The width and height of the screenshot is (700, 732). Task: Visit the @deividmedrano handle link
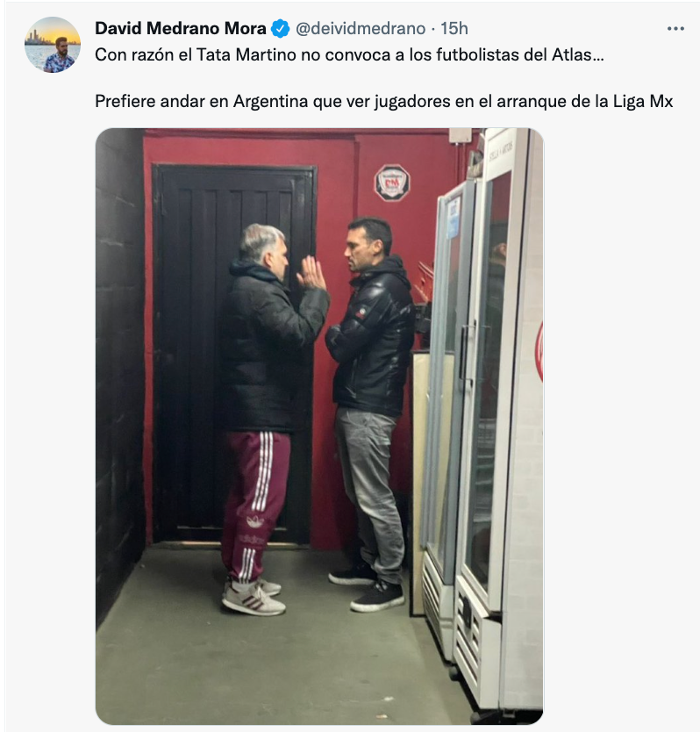click(361, 28)
